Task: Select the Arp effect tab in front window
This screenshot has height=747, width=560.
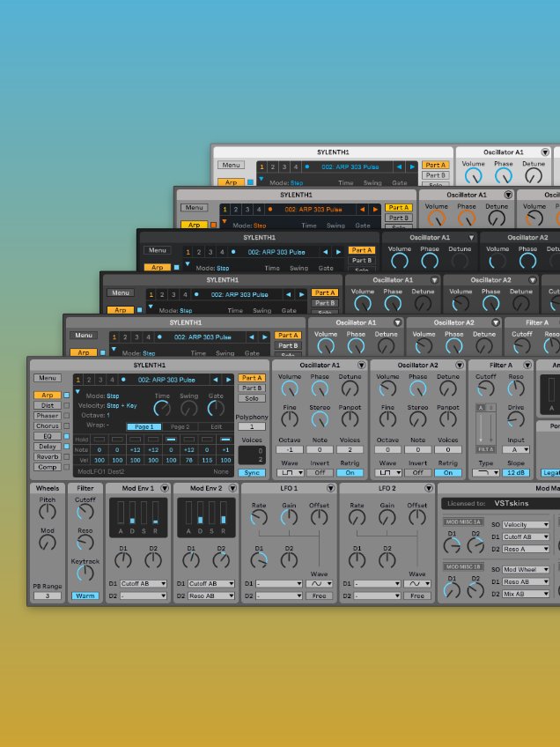Action: click(x=48, y=395)
